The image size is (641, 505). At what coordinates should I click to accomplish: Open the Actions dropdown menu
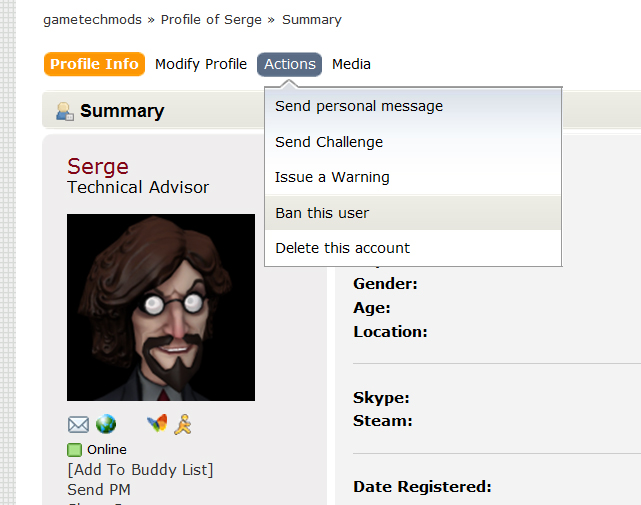coord(289,64)
